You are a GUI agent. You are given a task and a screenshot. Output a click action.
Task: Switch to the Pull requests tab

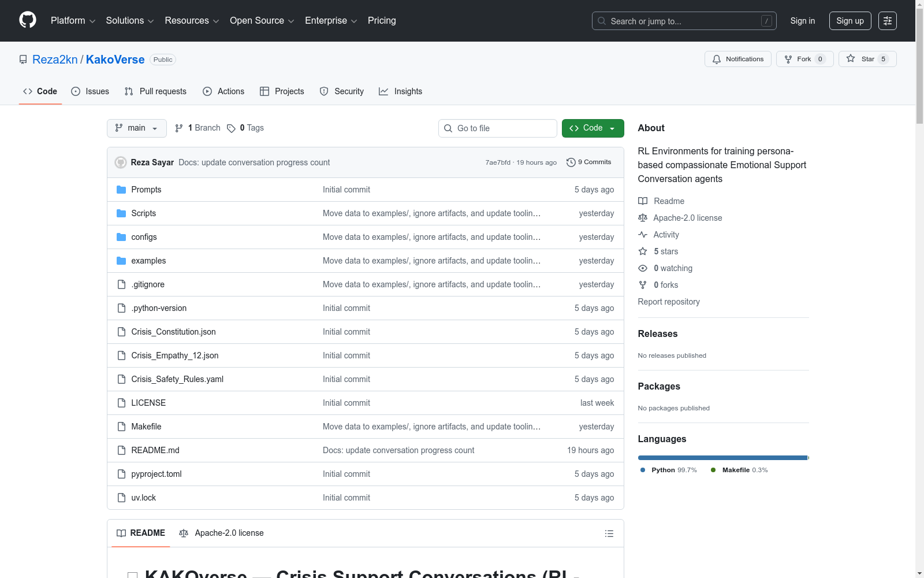(155, 91)
